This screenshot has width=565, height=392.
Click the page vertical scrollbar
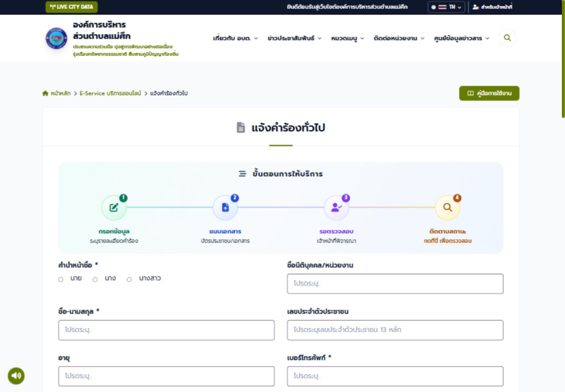pos(563,59)
